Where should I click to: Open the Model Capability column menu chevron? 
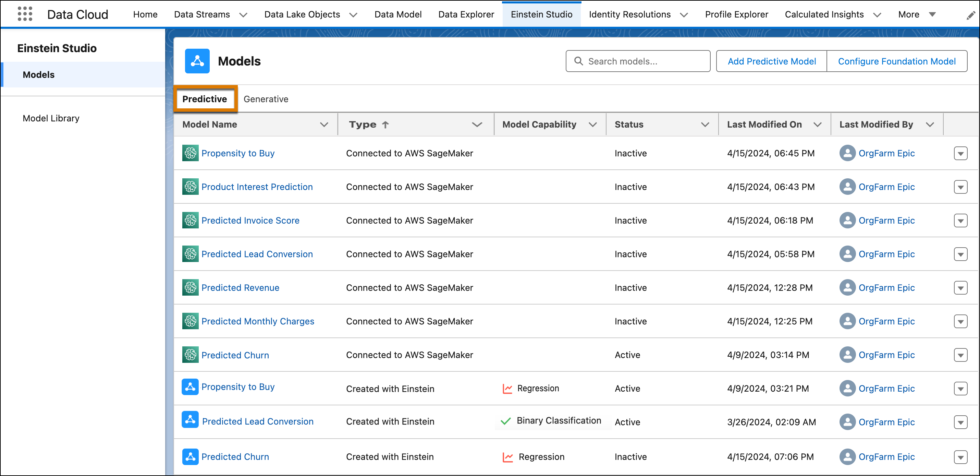point(592,124)
